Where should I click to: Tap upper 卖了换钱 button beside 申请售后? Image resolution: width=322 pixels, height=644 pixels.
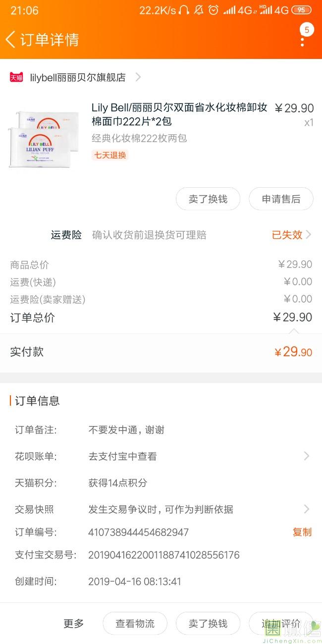click(x=208, y=199)
